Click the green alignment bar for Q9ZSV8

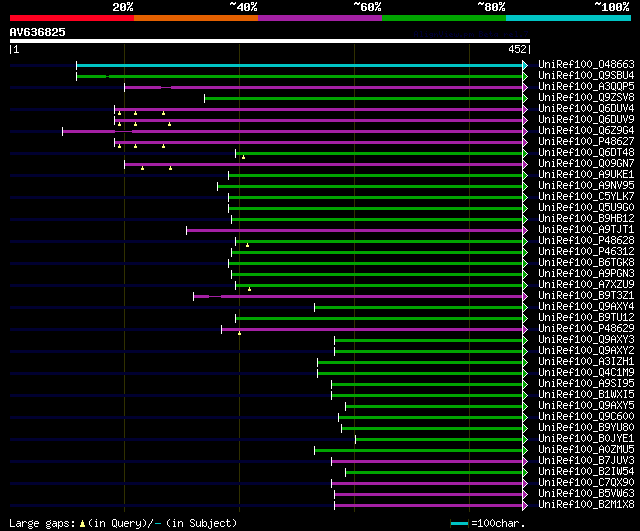(364, 98)
